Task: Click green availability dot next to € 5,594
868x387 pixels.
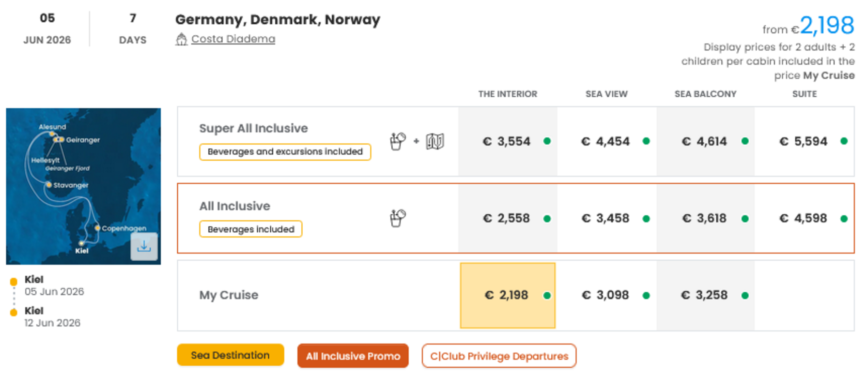Action: pos(844,141)
